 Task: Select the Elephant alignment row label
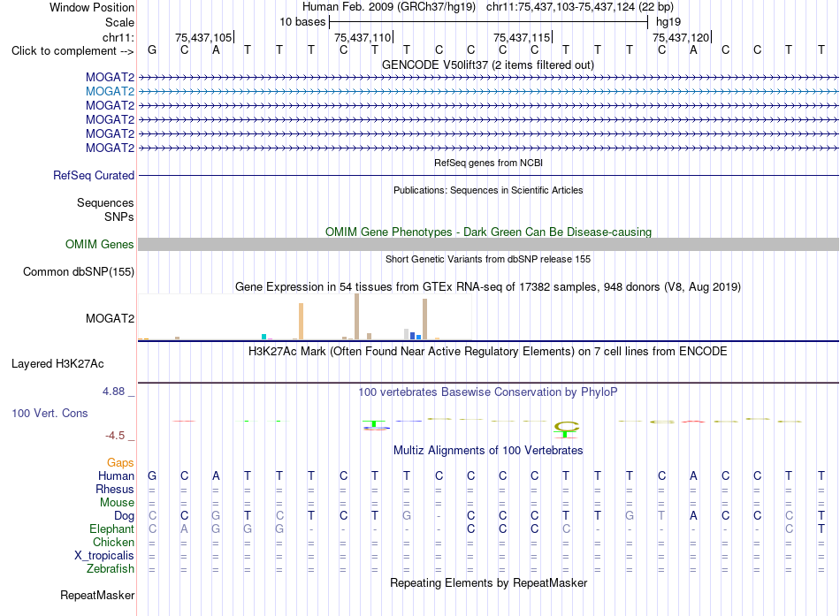[x=111, y=529]
